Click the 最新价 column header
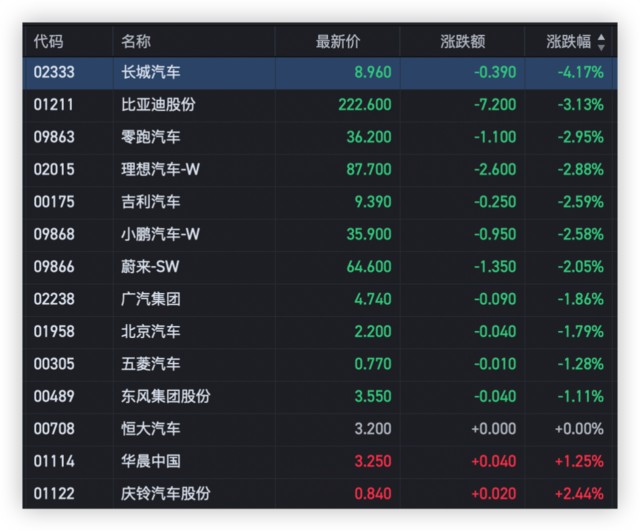Image resolution: width=640 pixels, height=531 pixels. coord(338,42)
